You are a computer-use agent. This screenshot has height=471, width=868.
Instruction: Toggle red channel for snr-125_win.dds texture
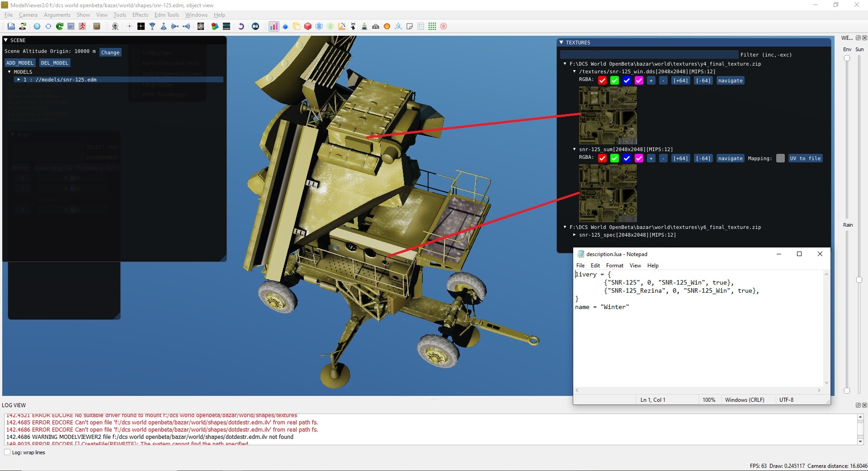click(x=602, y=81)
